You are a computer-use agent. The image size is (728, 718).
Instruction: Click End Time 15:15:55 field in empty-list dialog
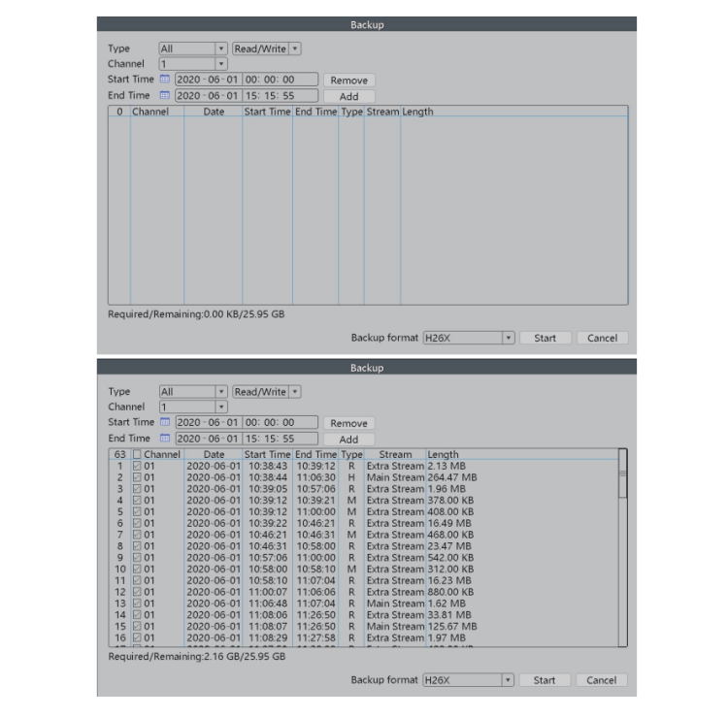pos(281,96)
